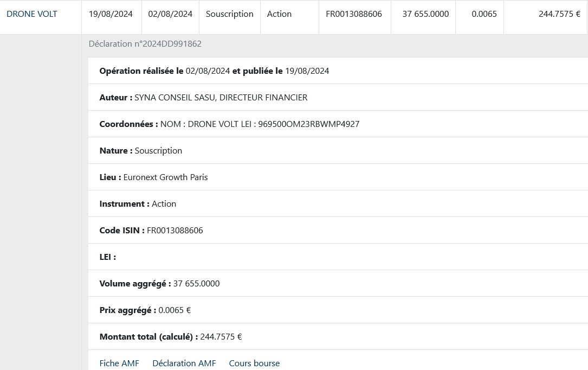Screen dimensions: 588x370
Task: Open the Déclaration AMF link
Action: [x=184, y=363]
